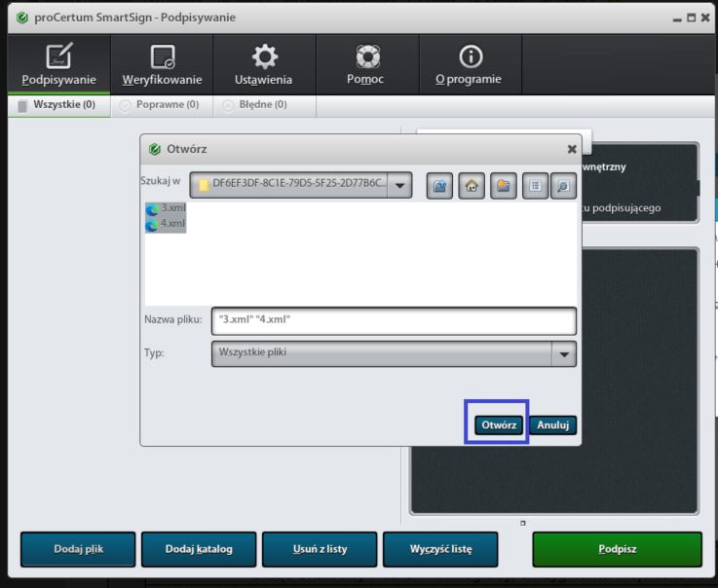Open the Podpisywanie signing section
This screenshot has height=588, width=718.
58,64
